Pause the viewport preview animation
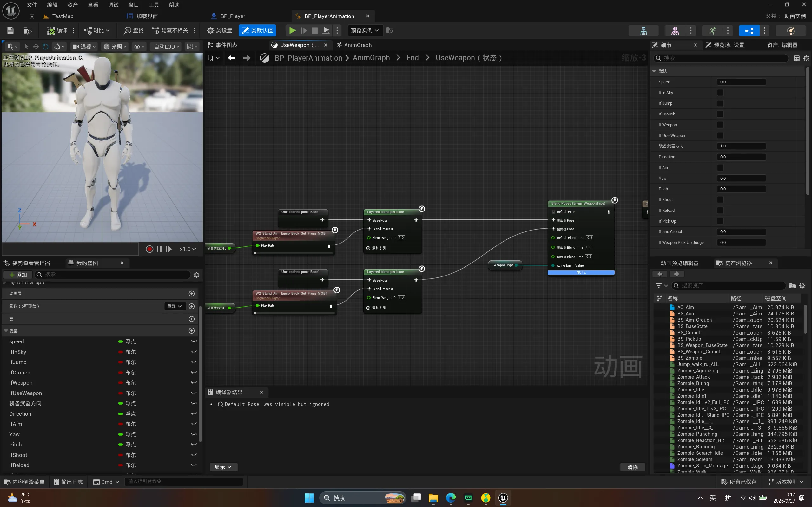812x507 pixels. click(159, 249)
